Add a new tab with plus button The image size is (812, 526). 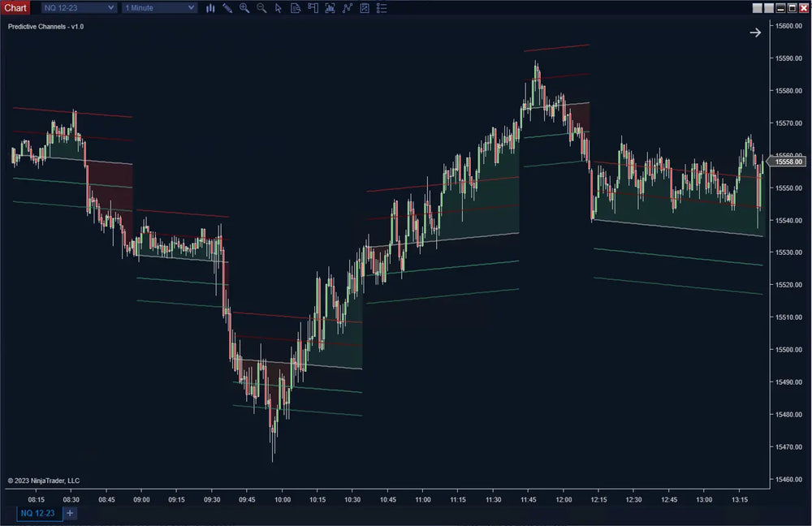[x=70, y=513]
